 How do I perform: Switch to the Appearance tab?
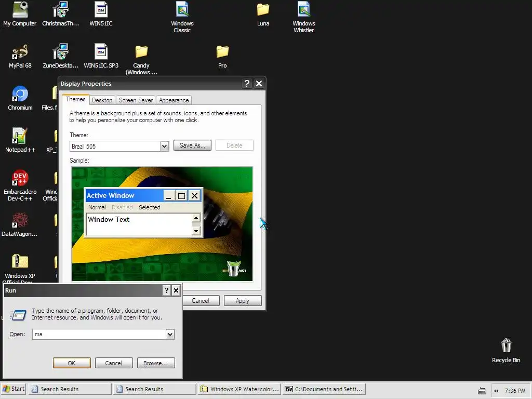pyautogui.click(x=174, y=100)
